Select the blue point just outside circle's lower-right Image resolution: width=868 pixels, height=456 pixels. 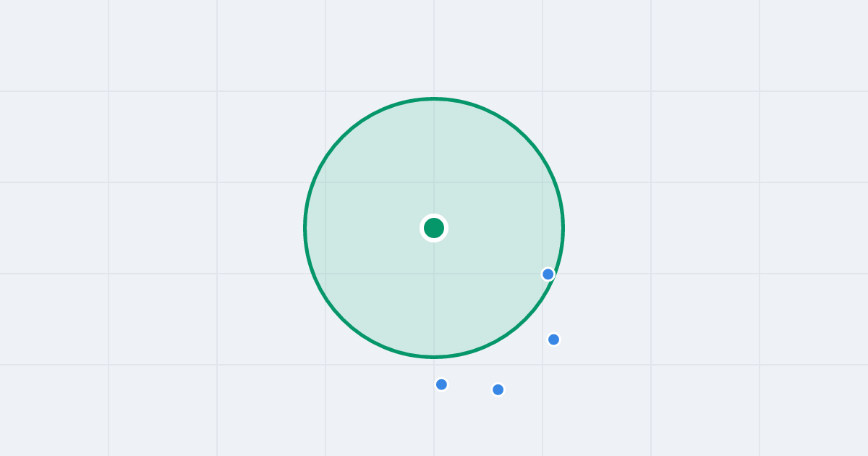coord(554,339)
